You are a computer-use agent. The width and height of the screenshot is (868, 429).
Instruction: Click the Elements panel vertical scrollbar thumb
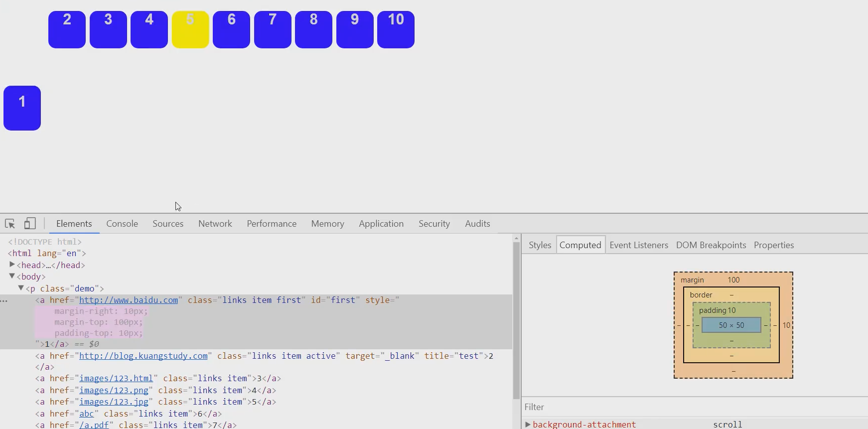coord(516,320)
